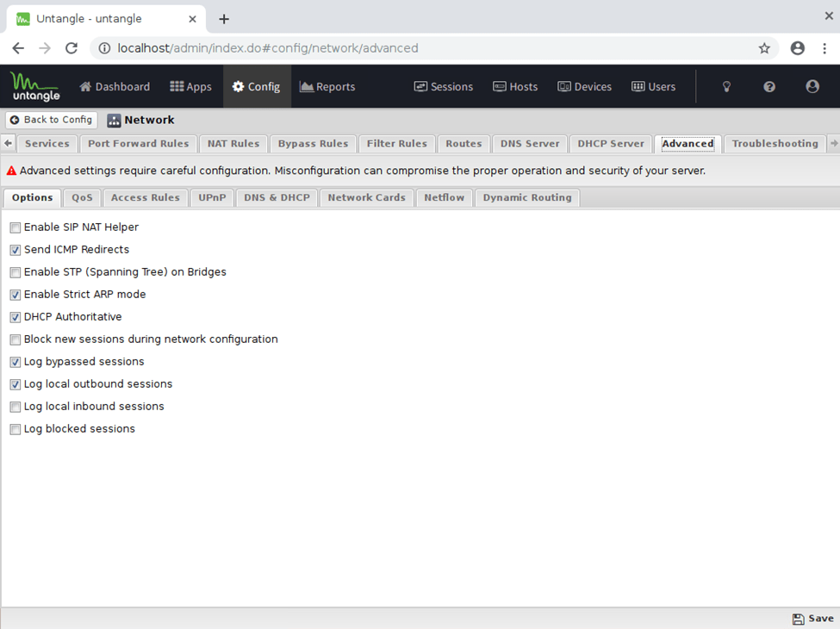This screenshot has width=840, height=629.
Task: Open the Dashboard home icon
Action: (x=86, y=87)
